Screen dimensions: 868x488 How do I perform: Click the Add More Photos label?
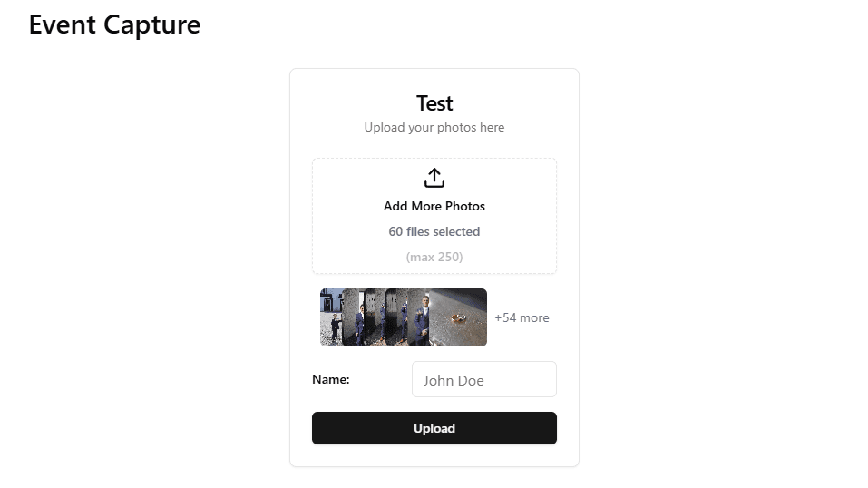[434, 206]
